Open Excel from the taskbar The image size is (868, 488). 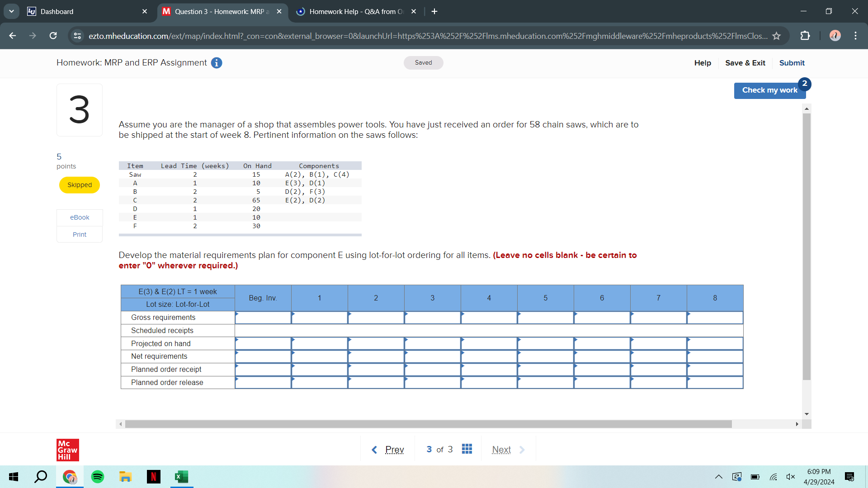coord(181,477)
